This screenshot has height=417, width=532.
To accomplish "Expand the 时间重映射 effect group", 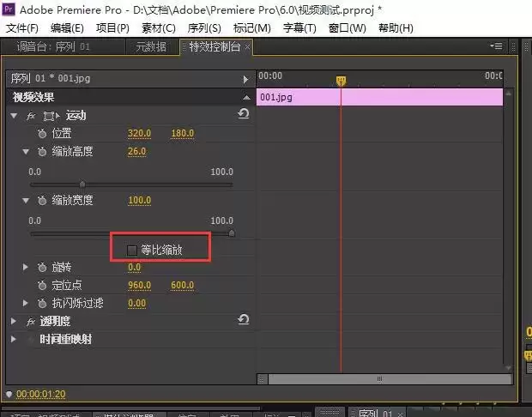I will coord(14,339).
